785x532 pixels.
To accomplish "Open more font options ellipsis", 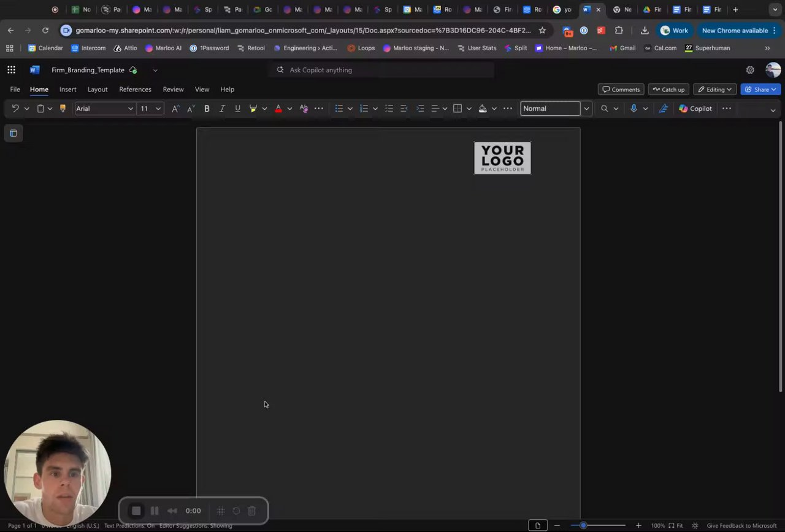I will coord(319,108).
